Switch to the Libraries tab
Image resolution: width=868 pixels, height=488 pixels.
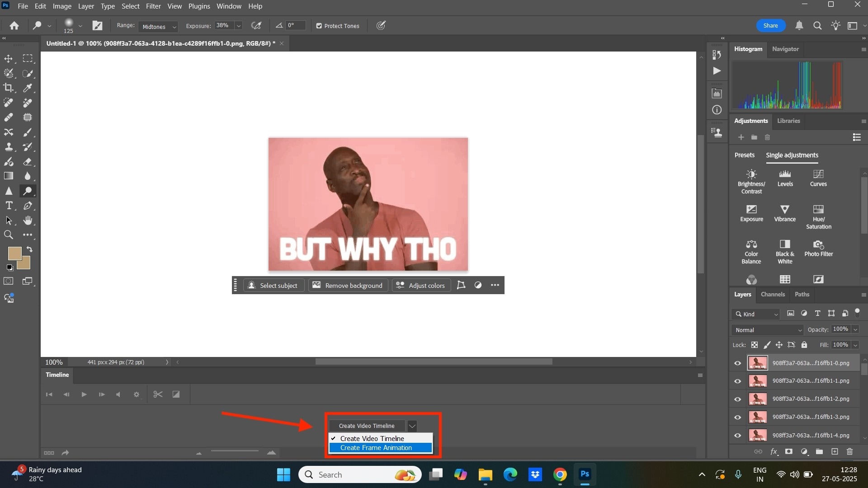[x=788, y=121]
